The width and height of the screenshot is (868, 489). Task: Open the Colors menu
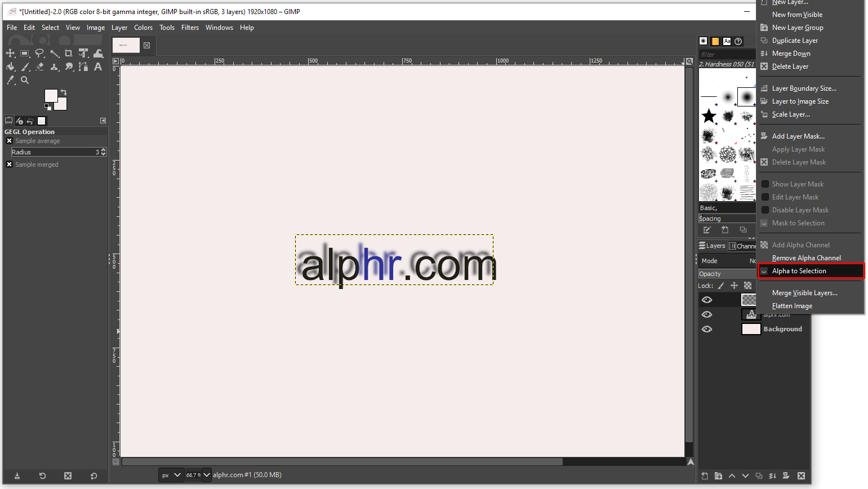pyautogui.click(x=143, y=28)
